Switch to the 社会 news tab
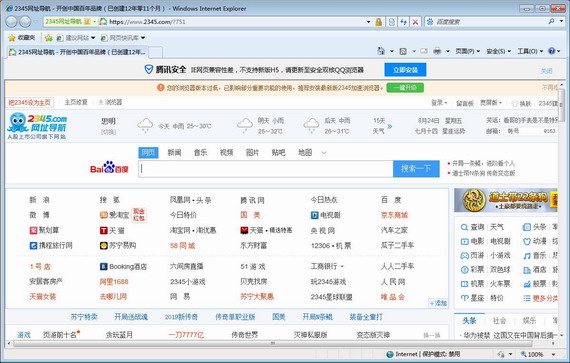Image resolution: width=570 pixels, height=363 pixels. 499,320
